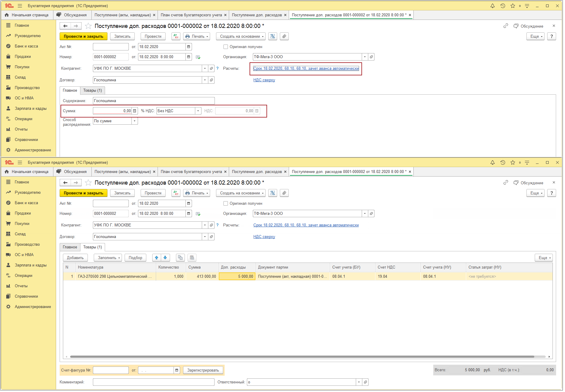Screen dimensions: 565x392
Task: Click the Дт/Кт postings icon in the lower window
Action: click(176, 193)
